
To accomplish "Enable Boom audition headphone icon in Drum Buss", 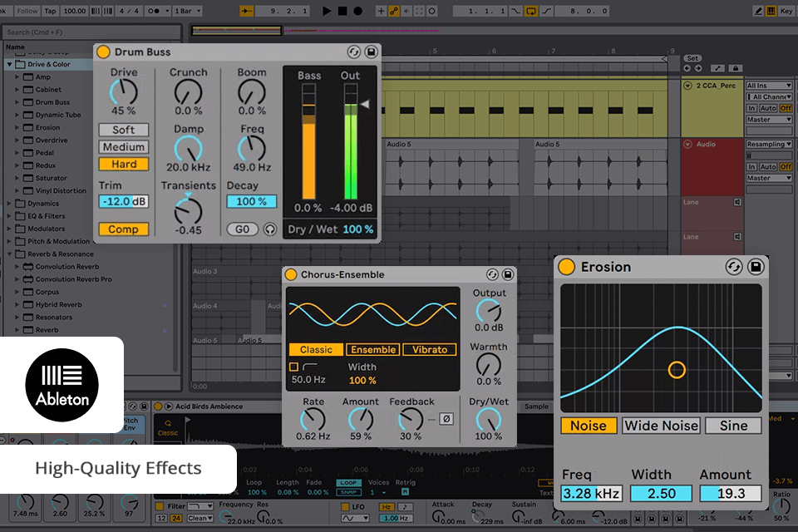I will (269, 229).
